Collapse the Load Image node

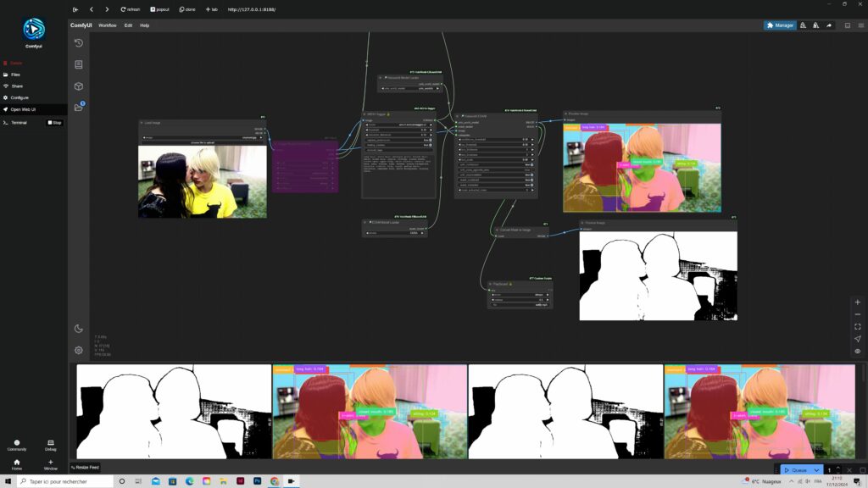(142, 123)
